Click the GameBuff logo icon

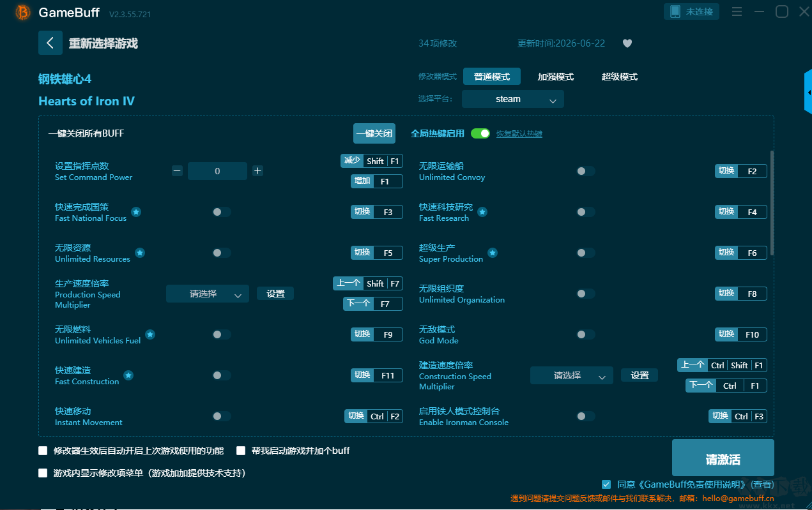click(22, 12)
